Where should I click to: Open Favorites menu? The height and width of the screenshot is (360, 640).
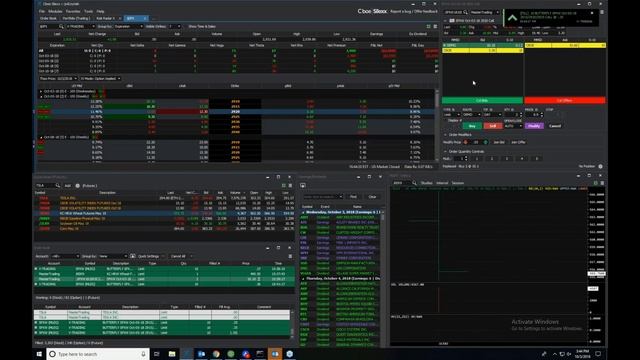[73, 11]
